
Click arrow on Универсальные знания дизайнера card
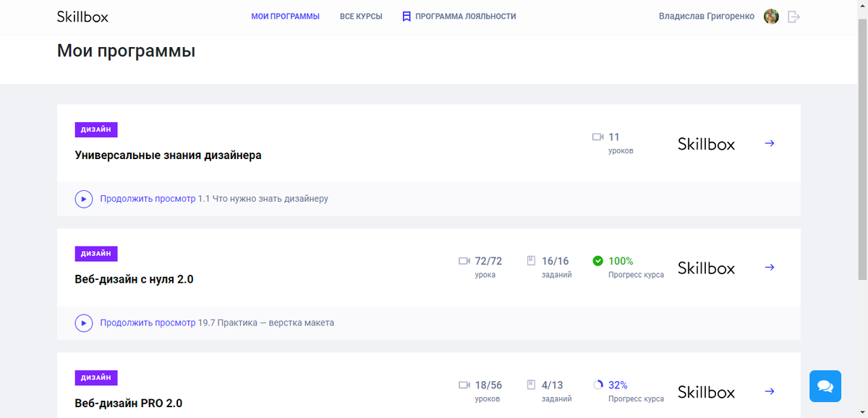point(770,143)
